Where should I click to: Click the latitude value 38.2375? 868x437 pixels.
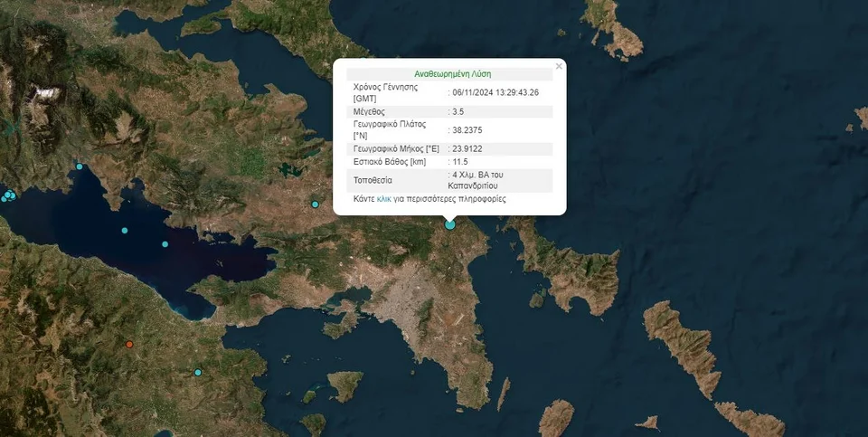coord(467,129)
